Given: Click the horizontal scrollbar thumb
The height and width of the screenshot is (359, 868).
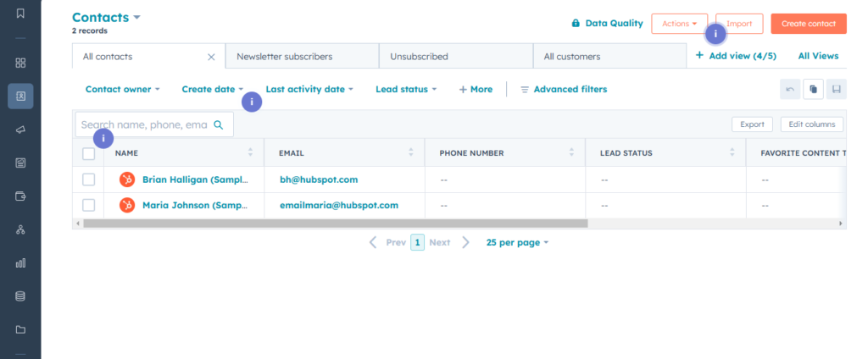Looking at the screenshot, I should (336, 224).
